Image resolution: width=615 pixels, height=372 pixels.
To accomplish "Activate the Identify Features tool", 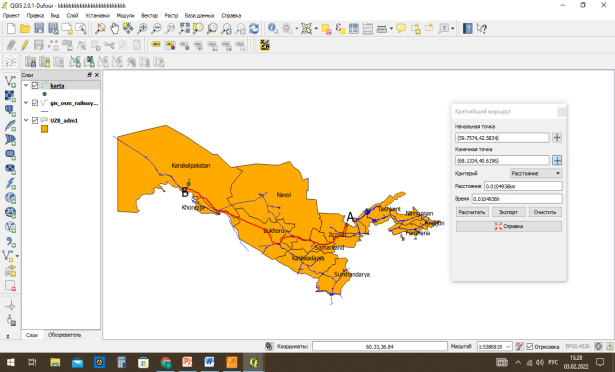I will [x=273, y=28].
